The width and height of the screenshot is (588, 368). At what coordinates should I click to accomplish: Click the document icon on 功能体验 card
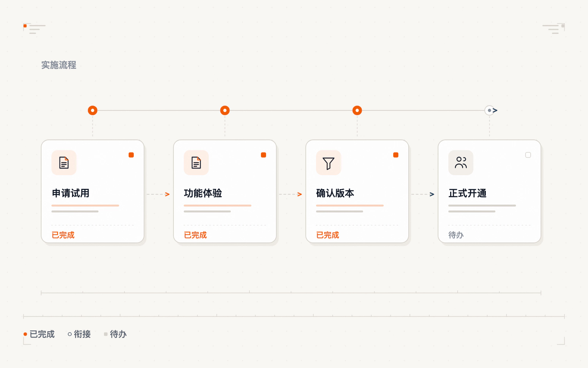(196, 163)
